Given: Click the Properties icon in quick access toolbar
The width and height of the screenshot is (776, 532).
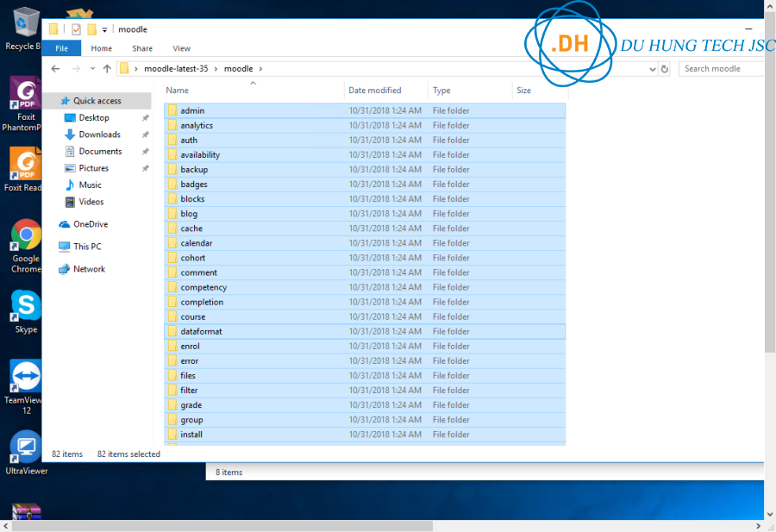Looking at the screenshot, I should click(76, 29).
